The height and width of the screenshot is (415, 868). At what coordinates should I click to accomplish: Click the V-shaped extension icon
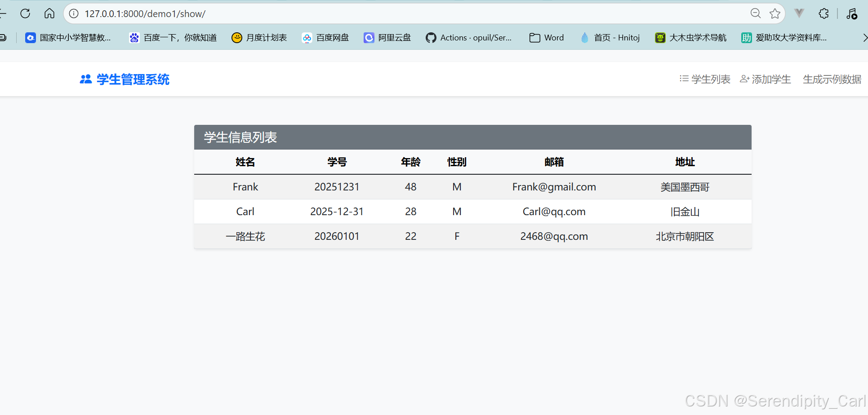(799, 13)
